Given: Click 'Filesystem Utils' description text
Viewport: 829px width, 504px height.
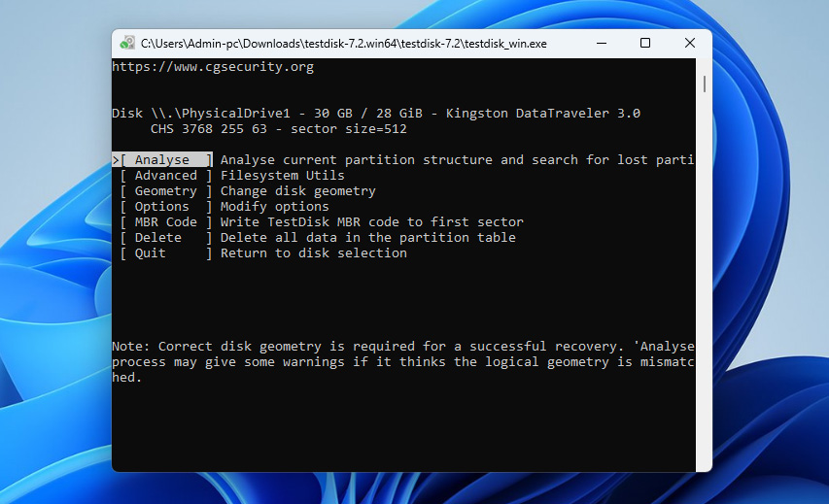Looking at the screenshot, I should [x=282, y=176].
